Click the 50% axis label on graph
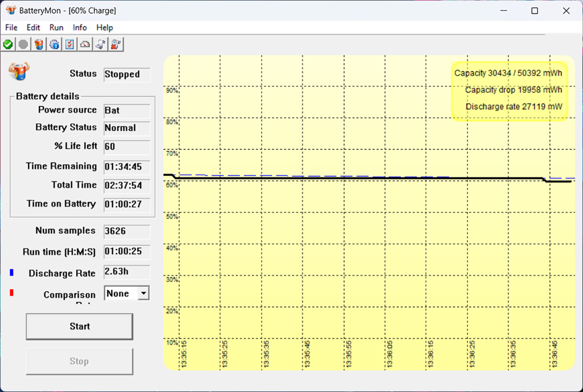The height and width of the screenshot is (392, 583). (172, 217)
